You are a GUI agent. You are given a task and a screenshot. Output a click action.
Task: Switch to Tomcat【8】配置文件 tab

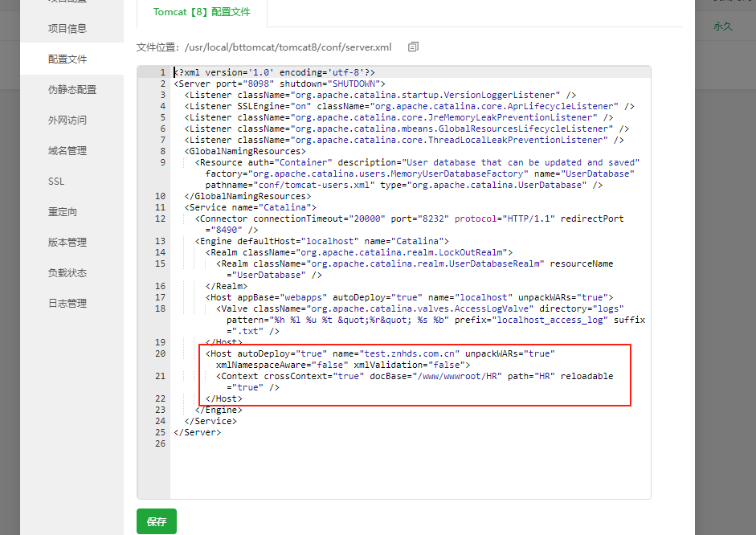202,13
